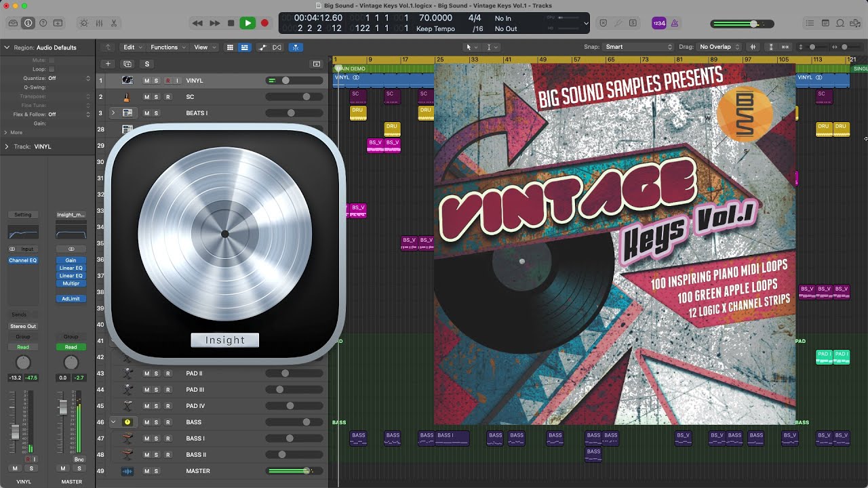Open List Editors icon
Image resolution: width=868 pixels, height=488 pixels.
(810, 23)
